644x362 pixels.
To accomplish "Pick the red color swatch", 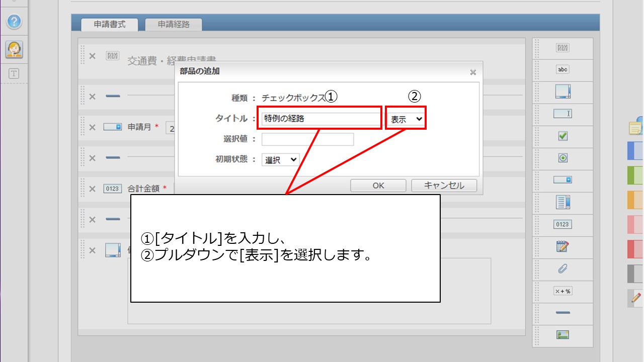I will click(x=636, y=249).
